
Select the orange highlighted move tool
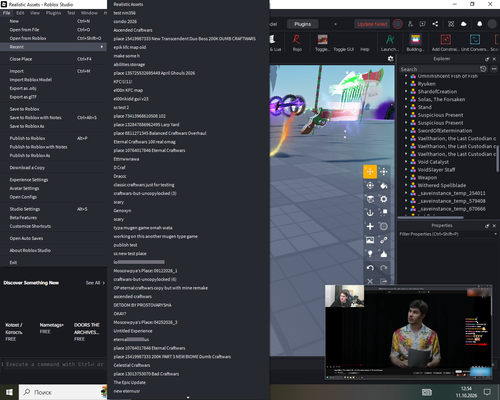(x=370, y=172)
